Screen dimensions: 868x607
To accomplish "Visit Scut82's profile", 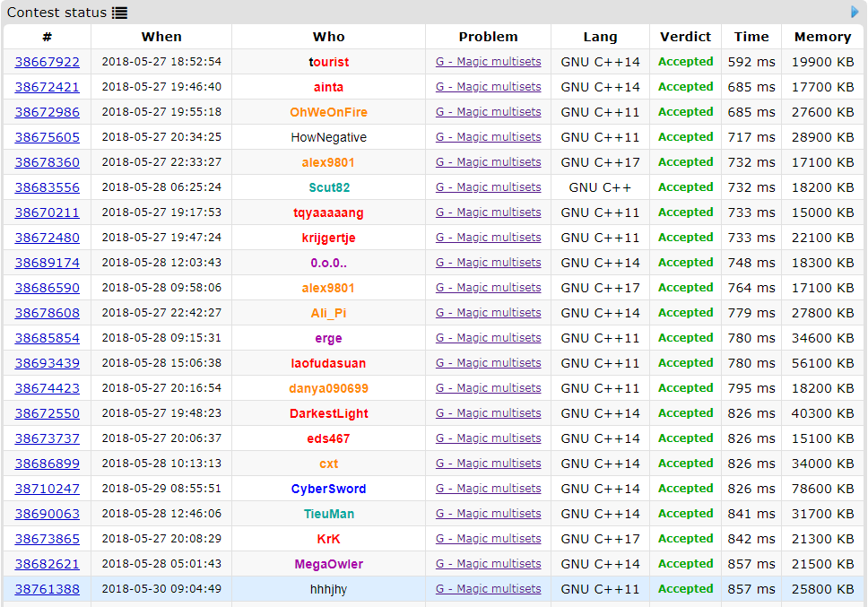I will tap(329, 187).
